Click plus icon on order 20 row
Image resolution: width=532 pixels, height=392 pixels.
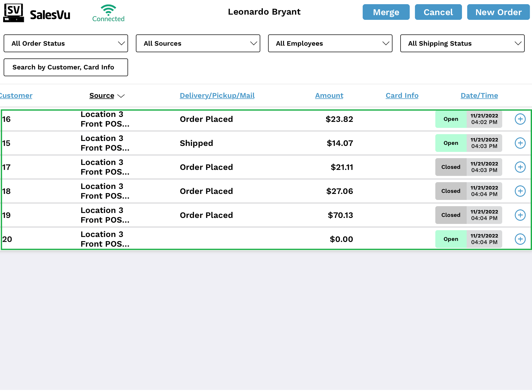pyautogui.click(x=520, y=239)
